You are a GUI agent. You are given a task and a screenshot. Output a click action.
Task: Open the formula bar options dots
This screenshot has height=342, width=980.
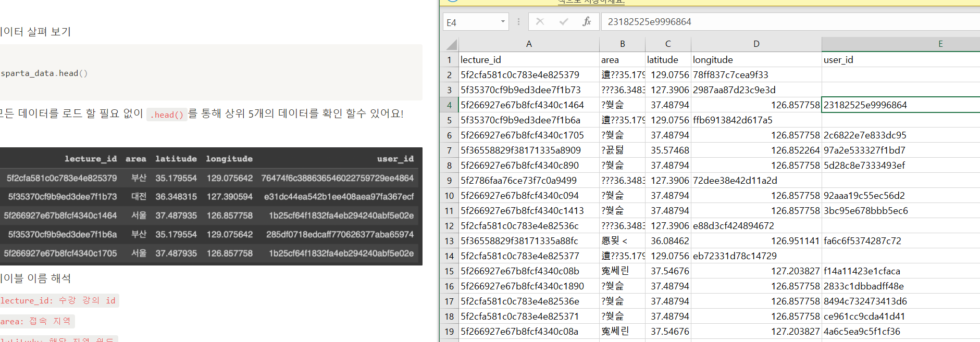518,22
